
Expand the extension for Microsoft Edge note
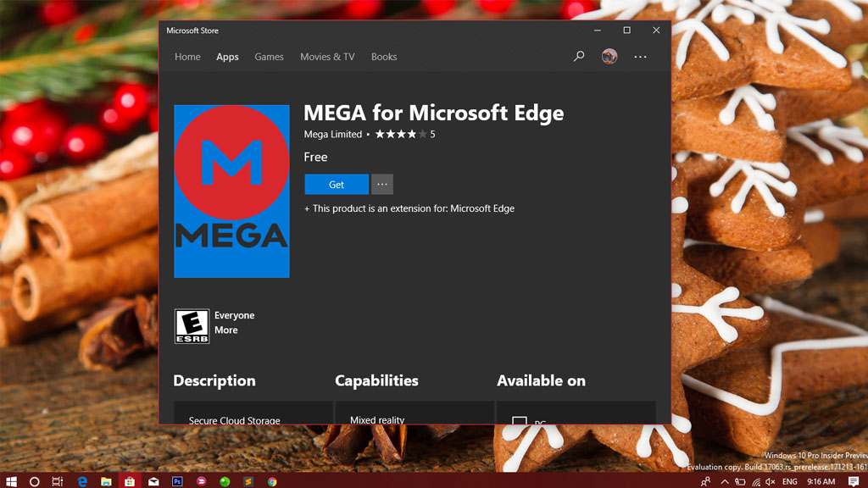tap(409, 208)
